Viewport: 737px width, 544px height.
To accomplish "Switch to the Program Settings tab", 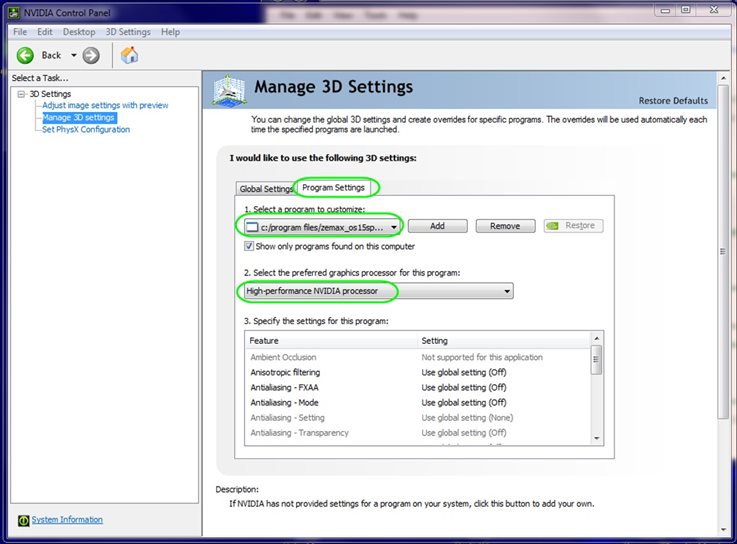I will (x=333, y=188).
